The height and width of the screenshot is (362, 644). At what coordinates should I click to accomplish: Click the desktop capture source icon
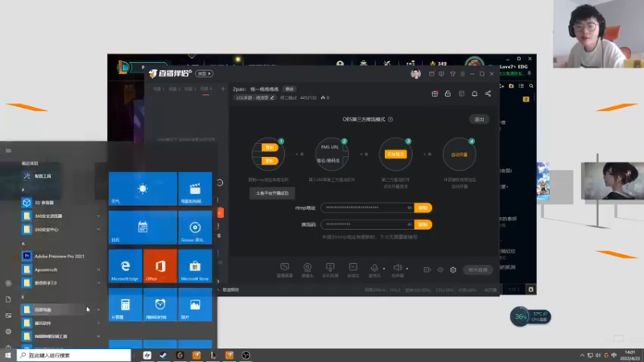[284, 267]
